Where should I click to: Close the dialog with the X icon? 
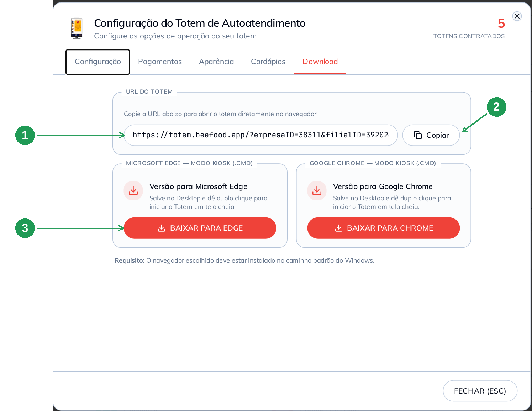[517, 16]
